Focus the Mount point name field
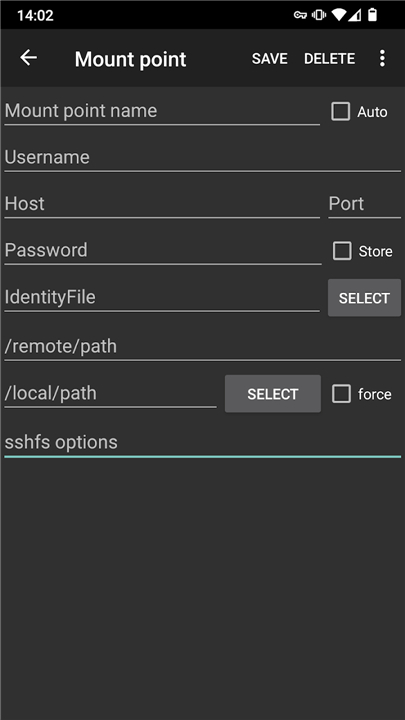The height and width of the screenshot is (720, 405). pyautogui.click(x=162, y=112)
